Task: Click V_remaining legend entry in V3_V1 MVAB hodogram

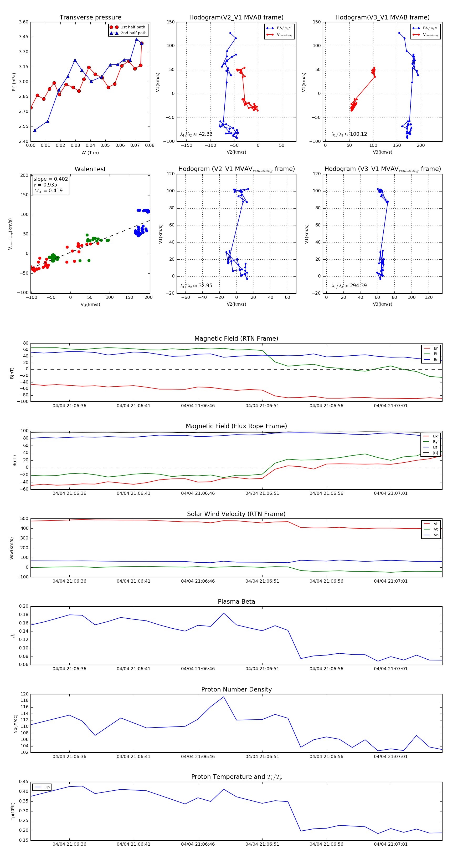Action: (425, 35)
